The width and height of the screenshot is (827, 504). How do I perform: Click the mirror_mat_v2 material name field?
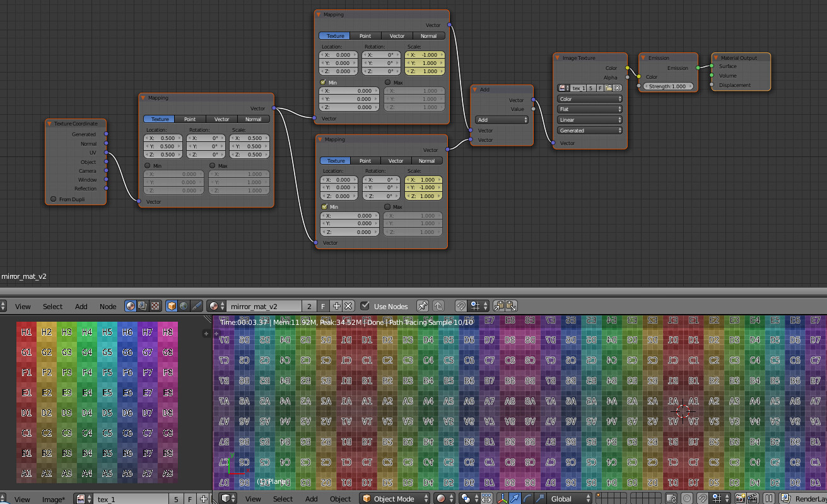pos(263,306)
